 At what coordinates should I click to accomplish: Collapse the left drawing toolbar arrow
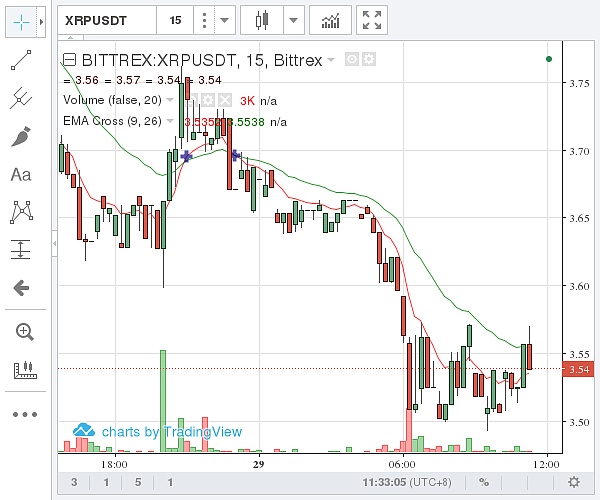[x=55, y=243]
